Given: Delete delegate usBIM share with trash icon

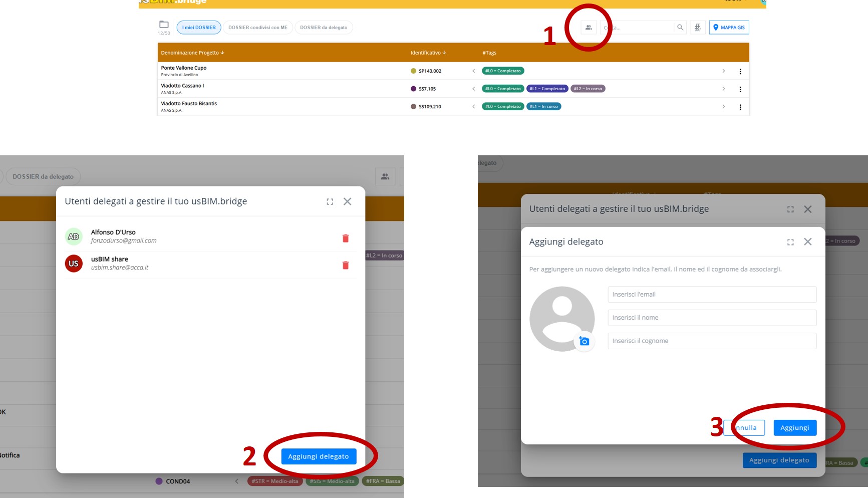Looking at the screenshot, I should click(346, 266).
